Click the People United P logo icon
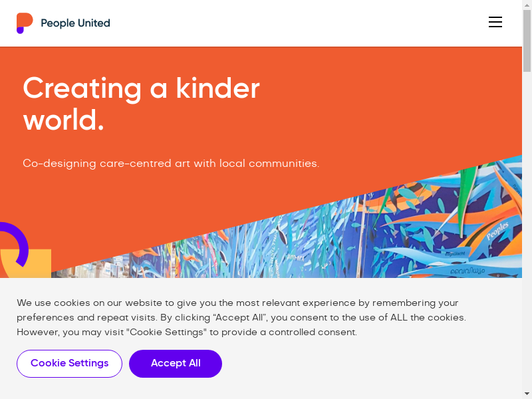The width and height of the screenshot is (532, 399). pyautogui.click(x=25, y=23)
